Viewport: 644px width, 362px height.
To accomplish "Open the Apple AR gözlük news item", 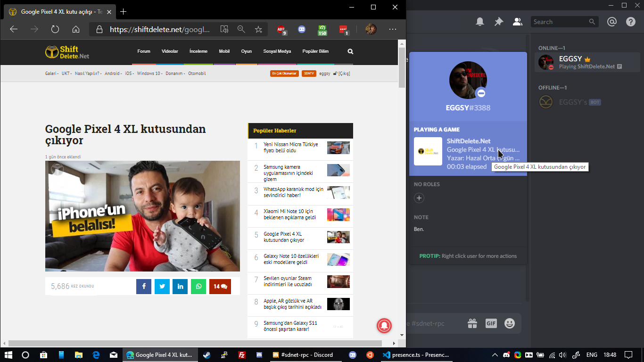I will click(300, 304).
